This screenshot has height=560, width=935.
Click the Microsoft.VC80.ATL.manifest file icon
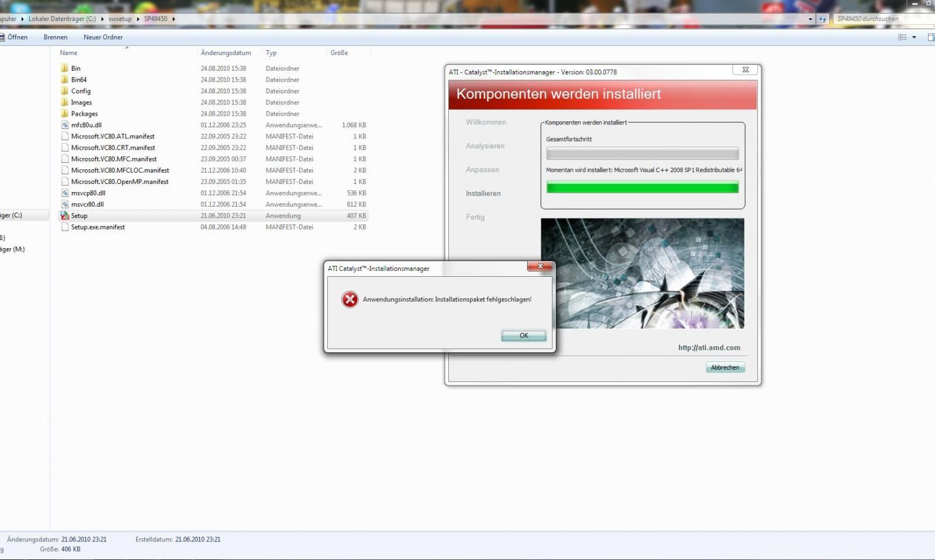click(64, 136)
